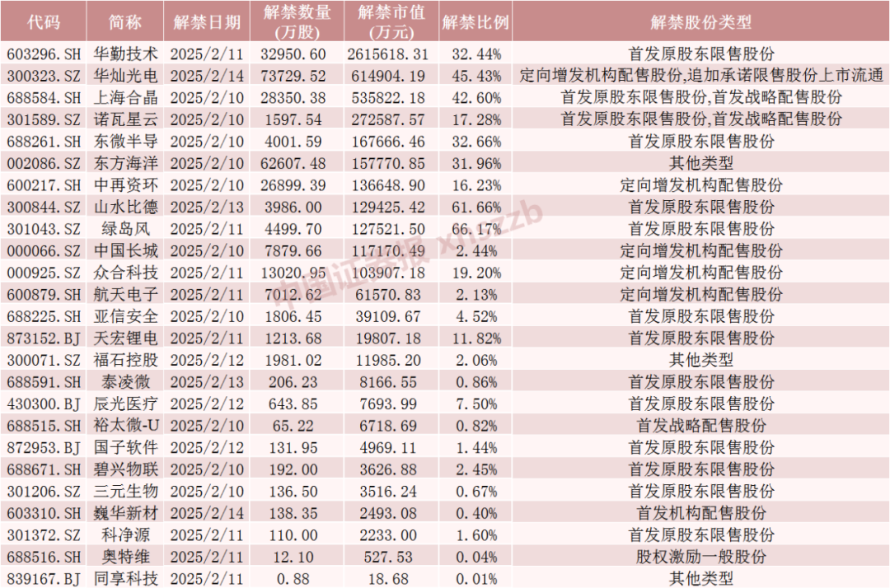Click the 解禁市值(万元) column header
The image size is (890, 588).
click(391, 21)
